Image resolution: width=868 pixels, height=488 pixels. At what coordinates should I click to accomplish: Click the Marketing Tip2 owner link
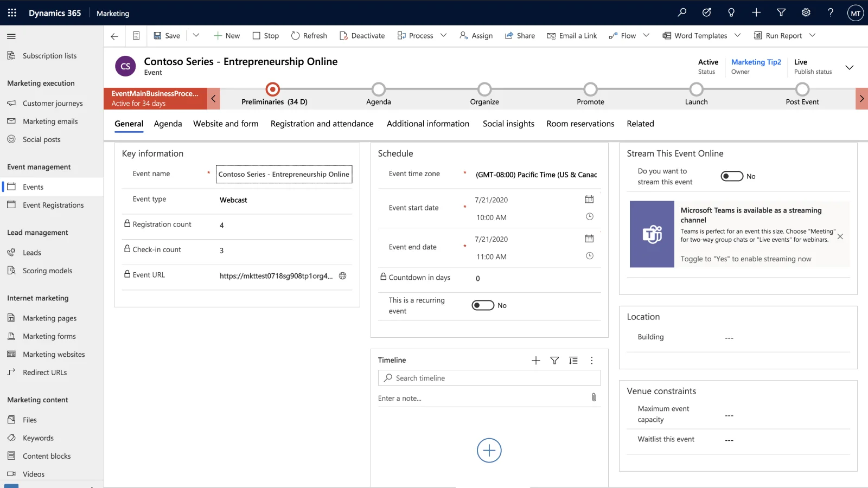[756, 62]
